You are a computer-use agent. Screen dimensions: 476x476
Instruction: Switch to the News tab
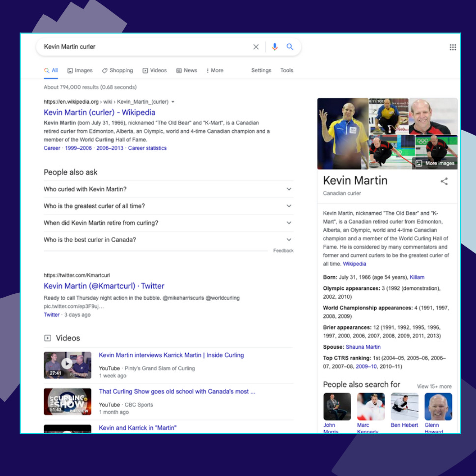click(x=187, y=70)
